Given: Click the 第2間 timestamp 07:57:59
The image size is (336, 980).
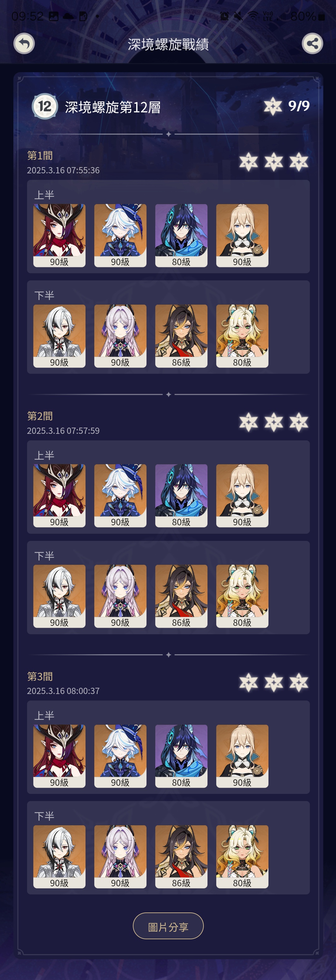Looking at the screenshot, I should [x=63, y=431].
